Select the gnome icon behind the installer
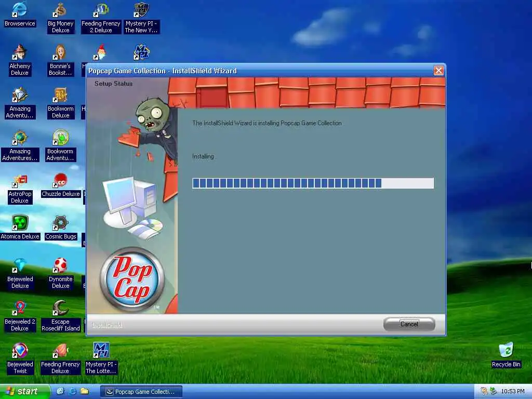The height and width of the screenshot is (399, 532). [101, 52]
